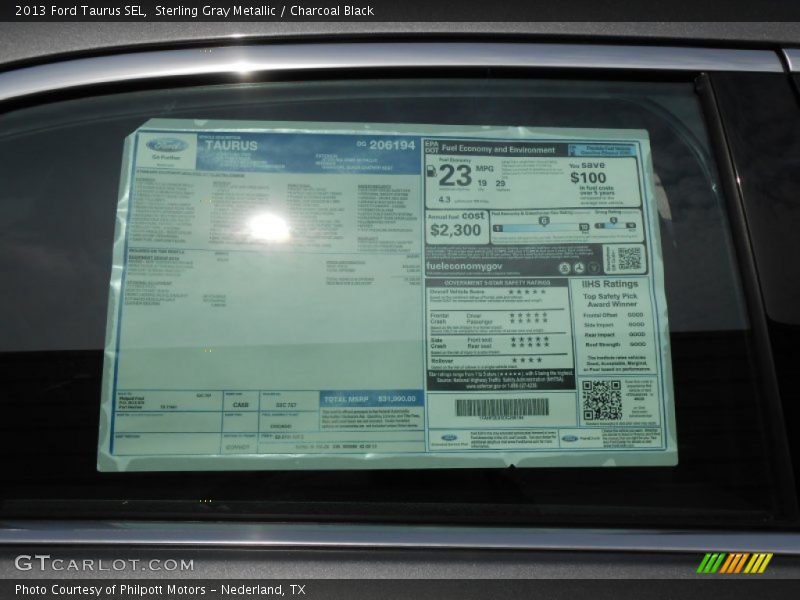Click the large QR code under IIHS Ratings
The height and width of the screenshot is (600, 800).
tap(602, 400)
